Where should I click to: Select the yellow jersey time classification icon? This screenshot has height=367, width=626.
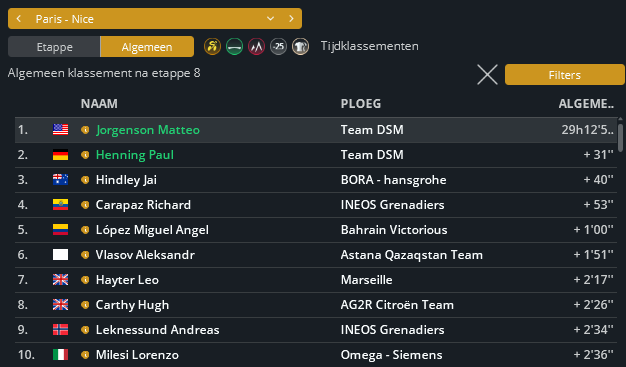tap(212, 47)
